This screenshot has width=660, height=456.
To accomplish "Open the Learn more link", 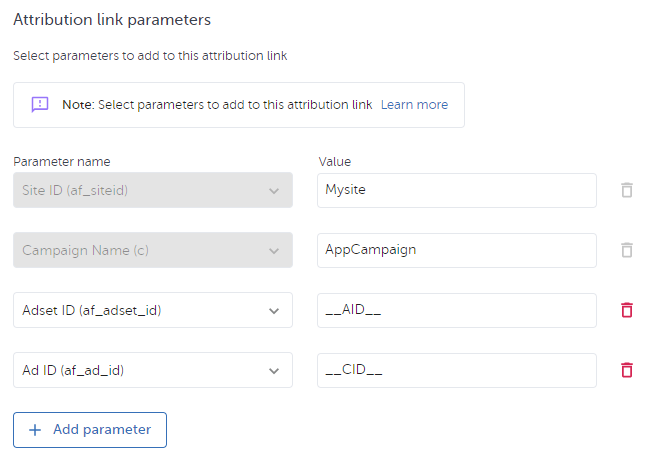I will pyautogui.click(x=414, y=105).
